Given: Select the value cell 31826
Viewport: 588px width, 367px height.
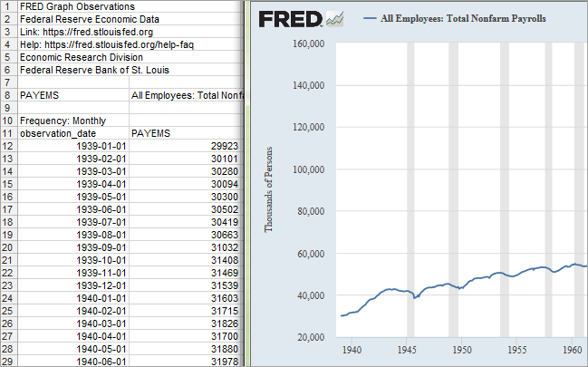Looking at the screenshot, I should (x=187, y=324).
